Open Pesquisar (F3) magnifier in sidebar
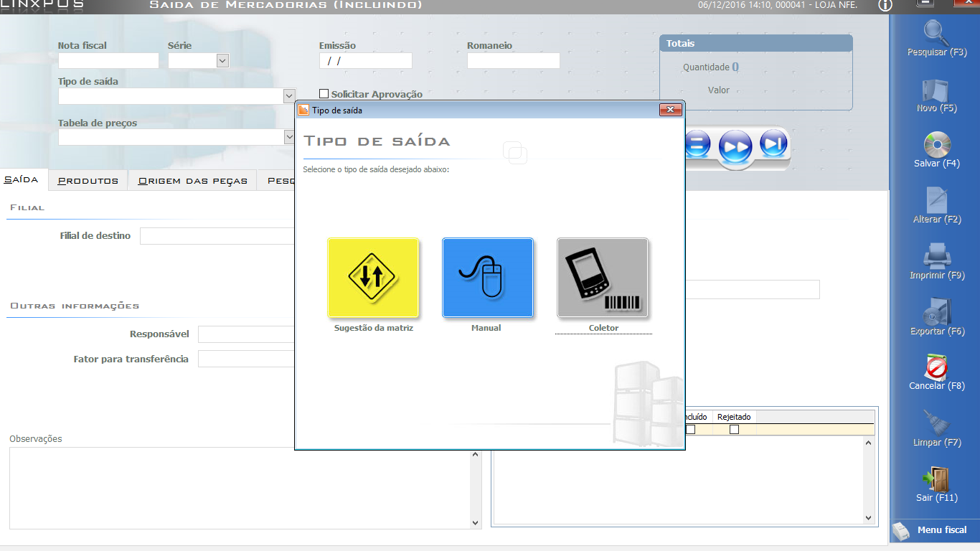Viewport: 980px width, 551px height. [937, 33]
